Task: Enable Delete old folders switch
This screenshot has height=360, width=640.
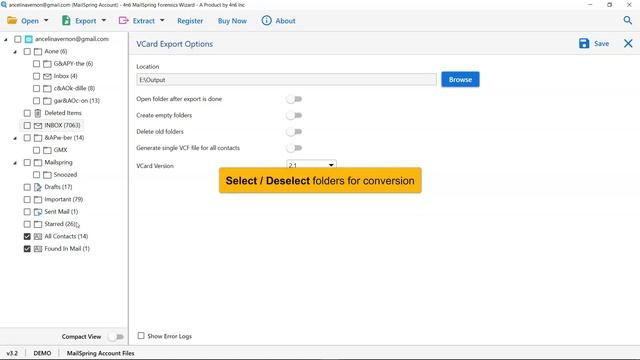Action: pos(294,132)
